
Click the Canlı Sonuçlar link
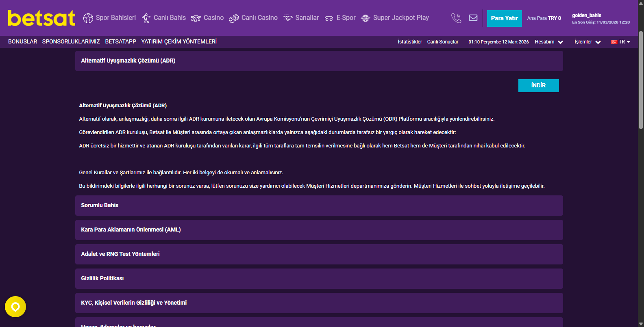pyautogui.click(x=442, y=42)
